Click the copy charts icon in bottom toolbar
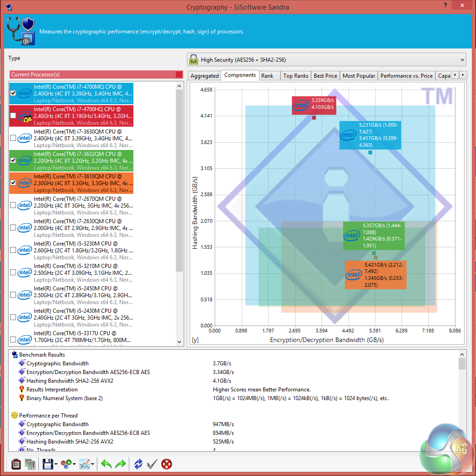 point(30,464)
